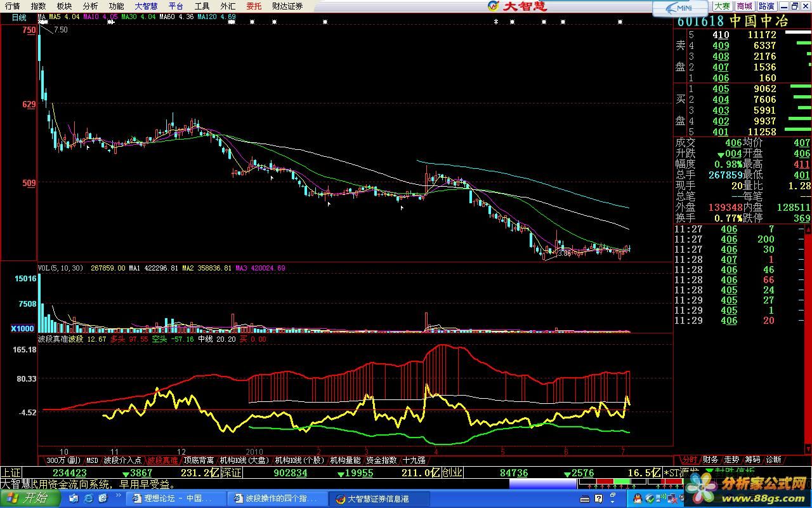This screenshot has width=812, height=508.
Task: Click the sell level 5 price 410
Action: (x=721, y=35)
